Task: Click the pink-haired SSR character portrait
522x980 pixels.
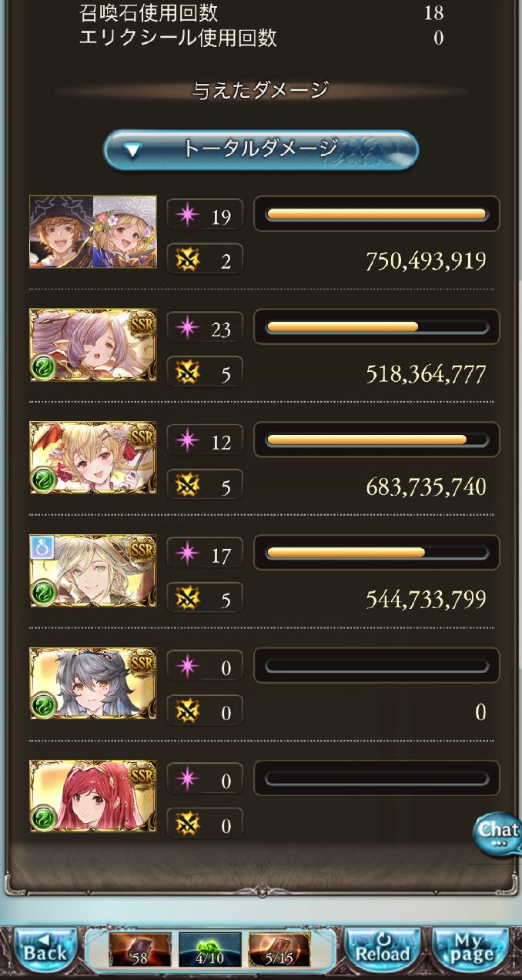Action: (x=93, y=345)
